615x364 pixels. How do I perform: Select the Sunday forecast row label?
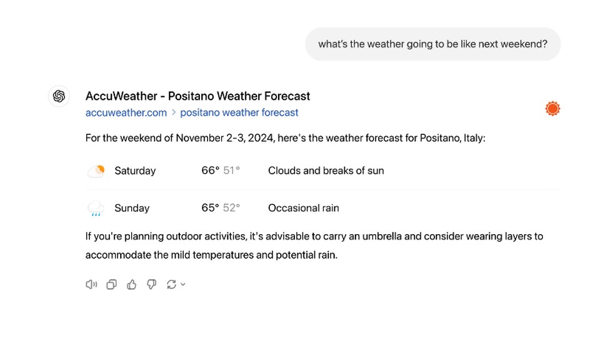(132, 209)
